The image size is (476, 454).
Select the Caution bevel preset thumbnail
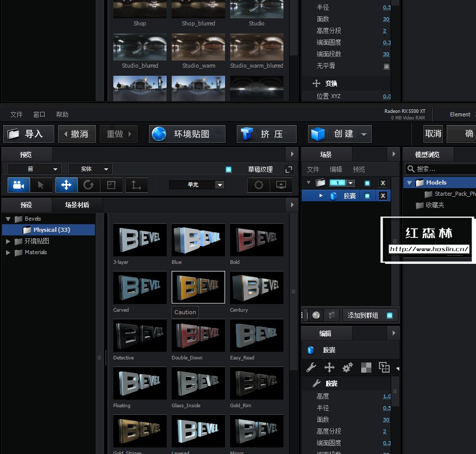pos(198,287)
